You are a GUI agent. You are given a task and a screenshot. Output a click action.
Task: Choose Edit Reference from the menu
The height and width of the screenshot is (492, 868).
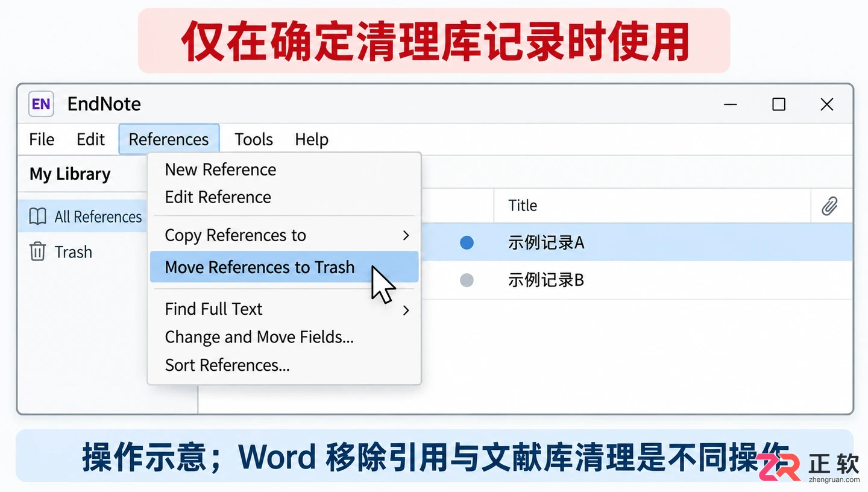click(218, 197)
